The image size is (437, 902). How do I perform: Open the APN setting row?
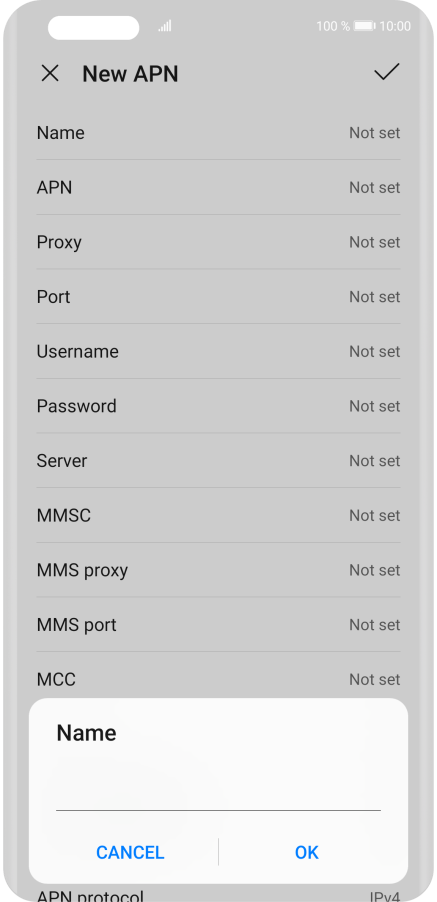click(218, 188)
